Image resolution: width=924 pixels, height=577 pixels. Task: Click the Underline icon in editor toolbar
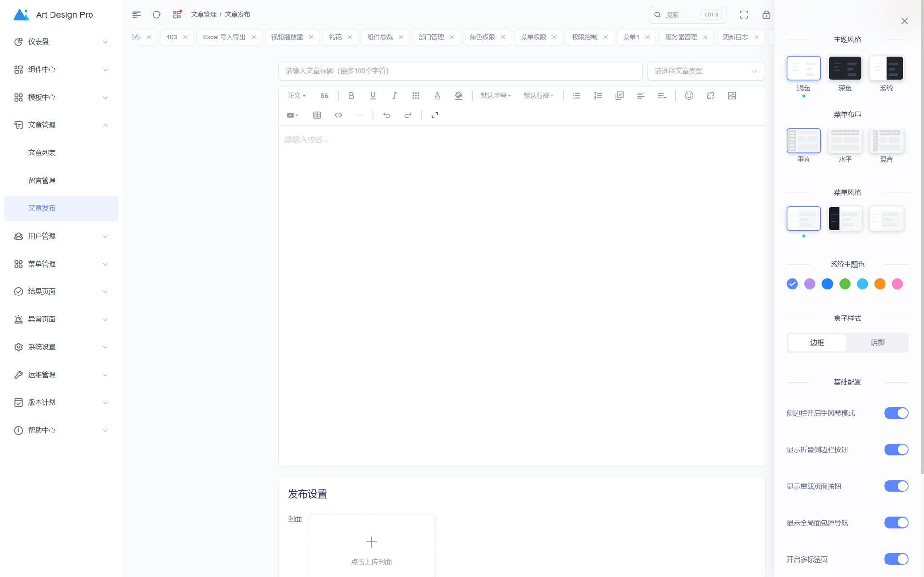click(372, 96)
